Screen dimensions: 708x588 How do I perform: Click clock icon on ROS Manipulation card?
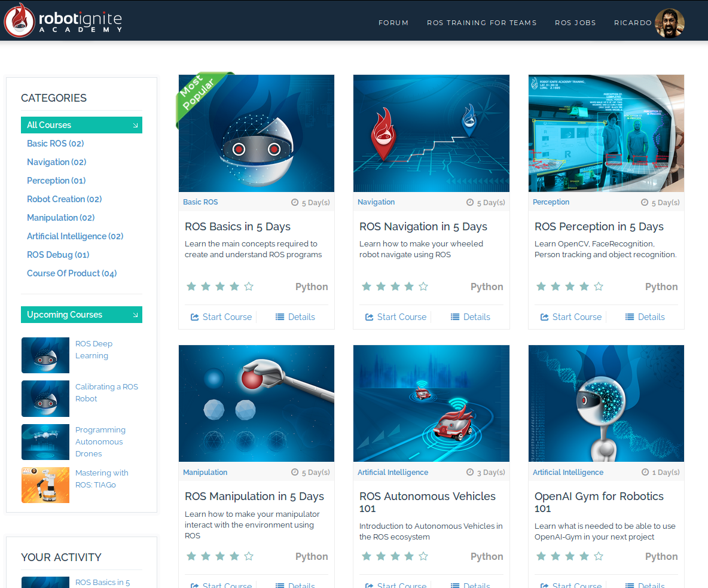click(295, 472)
